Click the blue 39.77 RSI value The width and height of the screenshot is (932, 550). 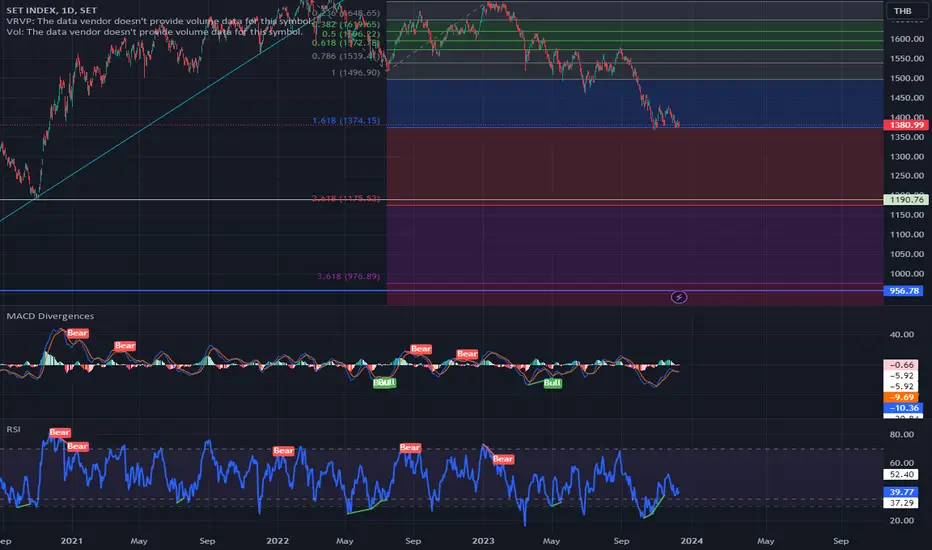point(902,492)
